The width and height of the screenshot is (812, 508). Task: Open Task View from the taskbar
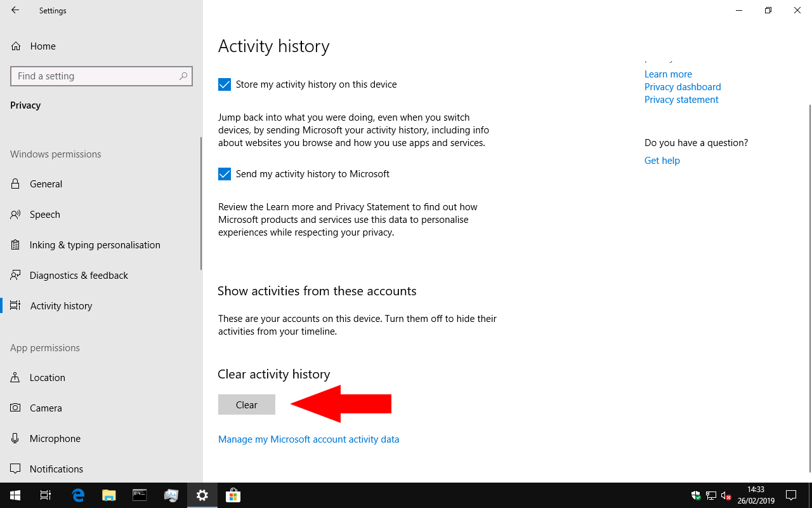[x=46, y=495]
